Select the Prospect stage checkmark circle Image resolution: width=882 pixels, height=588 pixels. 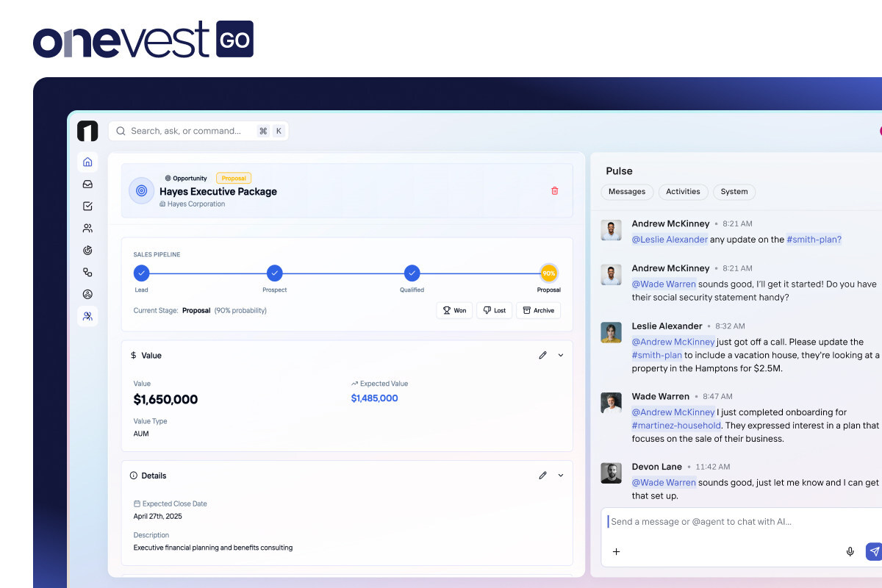(274, 273)
